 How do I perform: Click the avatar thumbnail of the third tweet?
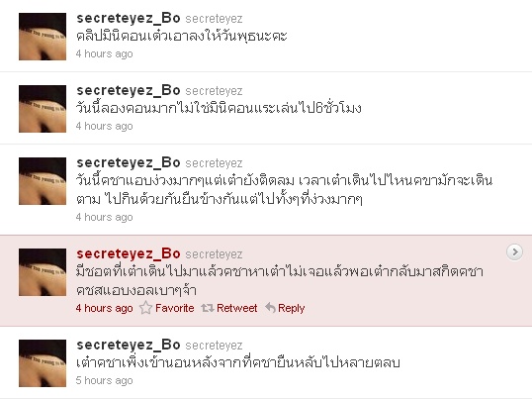click(43, 181)
